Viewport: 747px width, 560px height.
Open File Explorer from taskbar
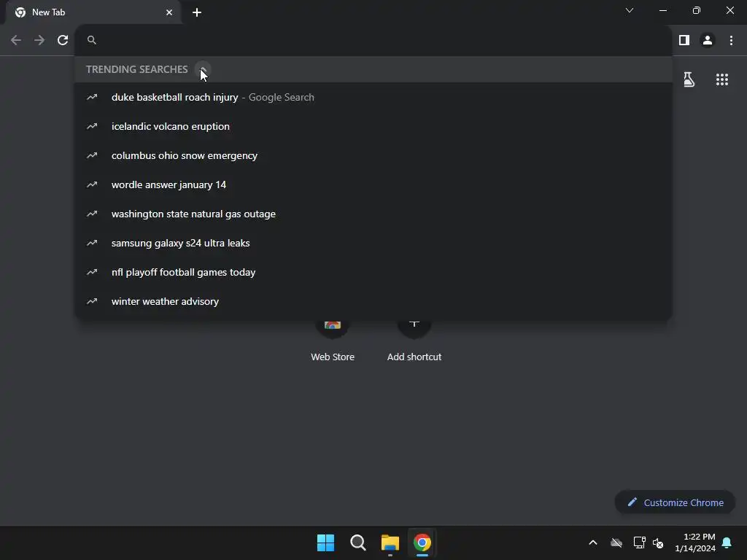pos(390,542)
